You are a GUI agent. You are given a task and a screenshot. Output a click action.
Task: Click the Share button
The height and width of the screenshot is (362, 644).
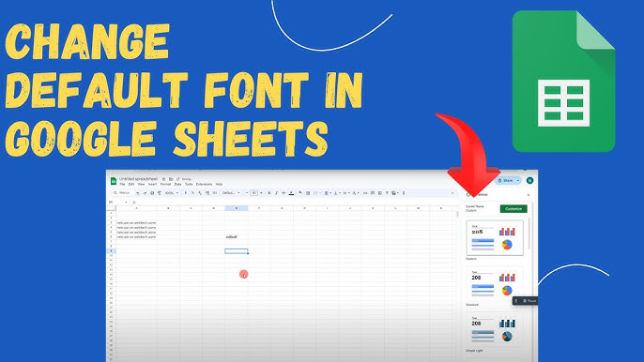[506, 181]
